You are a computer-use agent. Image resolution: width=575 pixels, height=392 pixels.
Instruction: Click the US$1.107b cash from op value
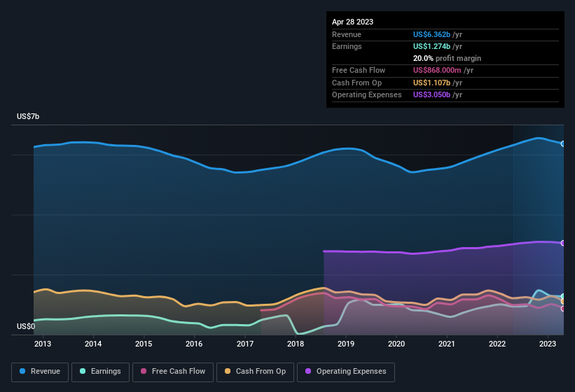[x=431, y=83]
